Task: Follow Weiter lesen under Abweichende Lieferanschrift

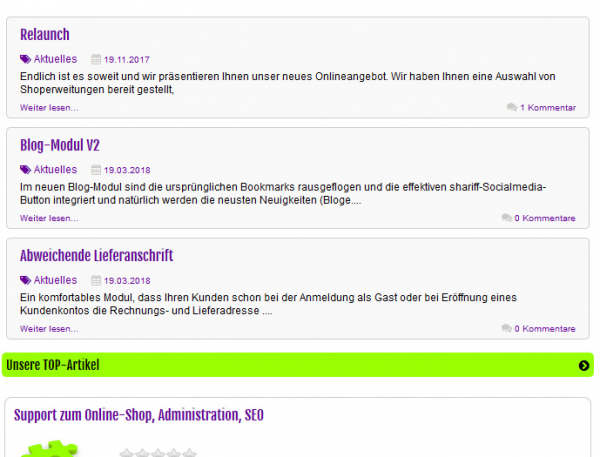Action: (x=49, y=329)
